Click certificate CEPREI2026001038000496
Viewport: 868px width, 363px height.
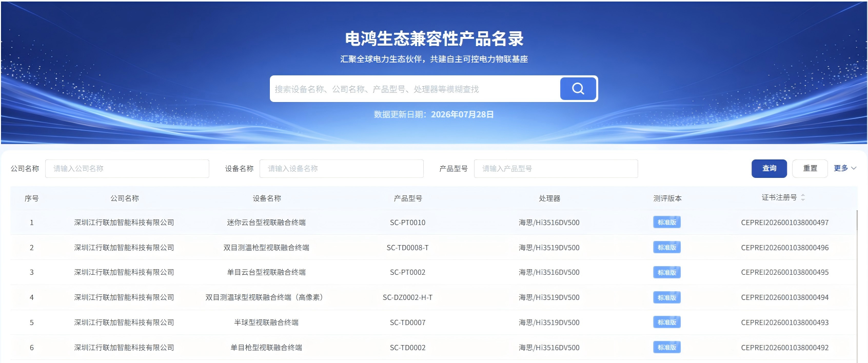(785, 248)
